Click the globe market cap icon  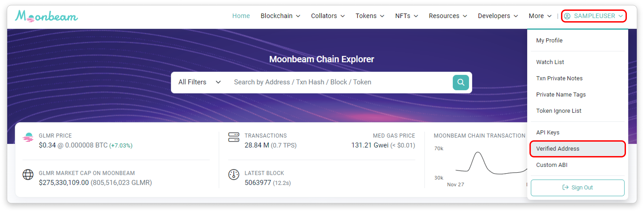click(x=28, y=175)
